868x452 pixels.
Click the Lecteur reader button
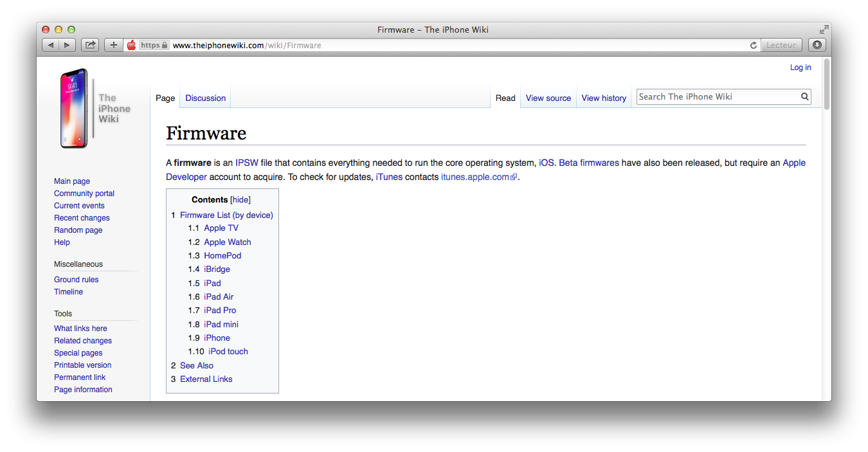781,45
